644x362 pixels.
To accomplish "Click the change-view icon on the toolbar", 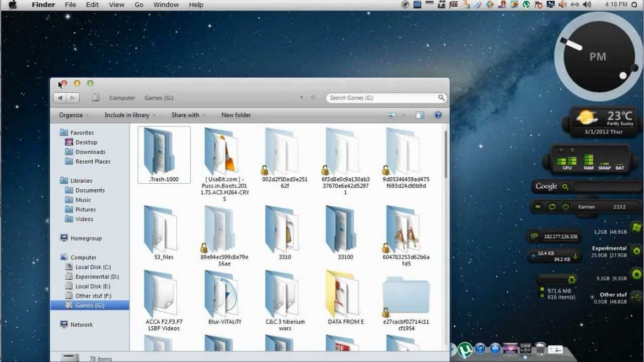I will (391, 114).
